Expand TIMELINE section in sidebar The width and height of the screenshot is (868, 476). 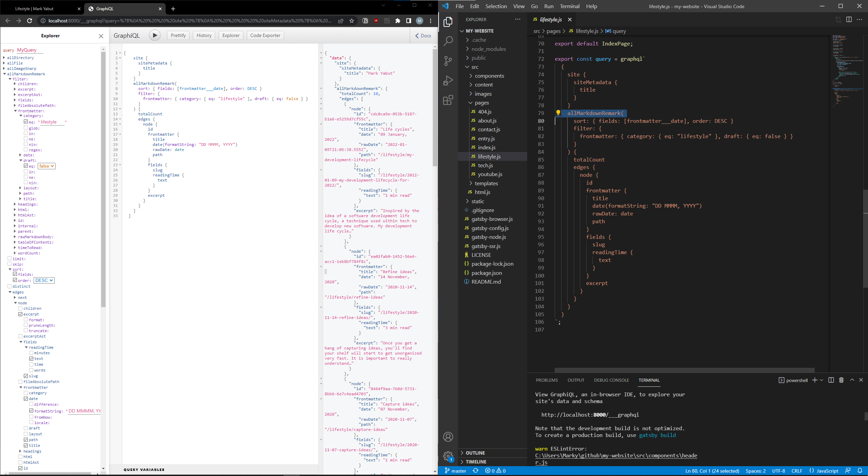point(476,462)
